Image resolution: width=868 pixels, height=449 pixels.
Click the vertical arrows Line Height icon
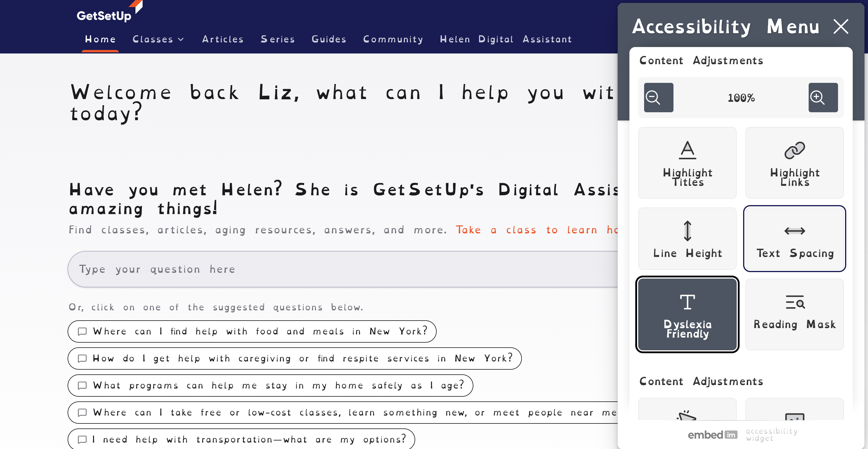coord(687,231)
